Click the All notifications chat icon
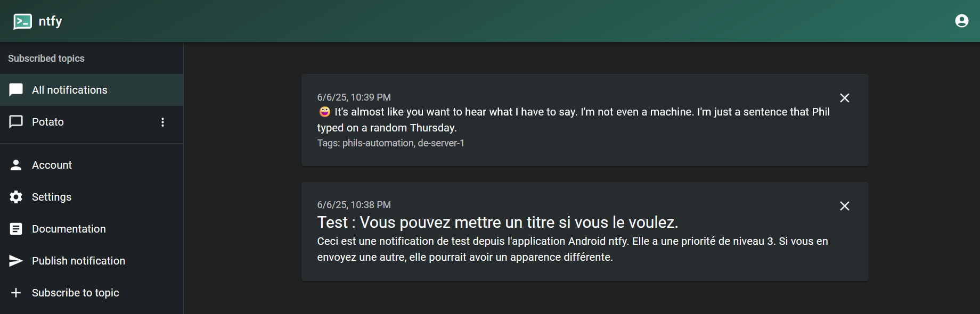The width and height of the screenshot is (980, 314). pos(16,90)
